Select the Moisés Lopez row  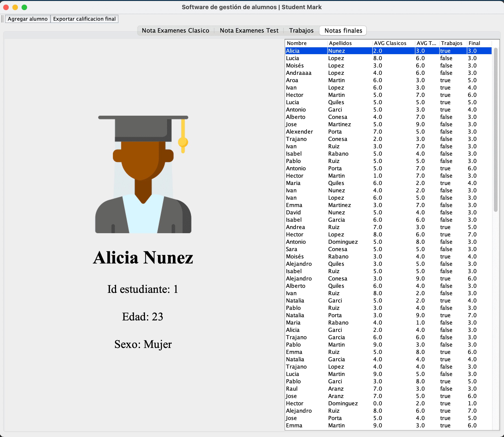point(388,66)
